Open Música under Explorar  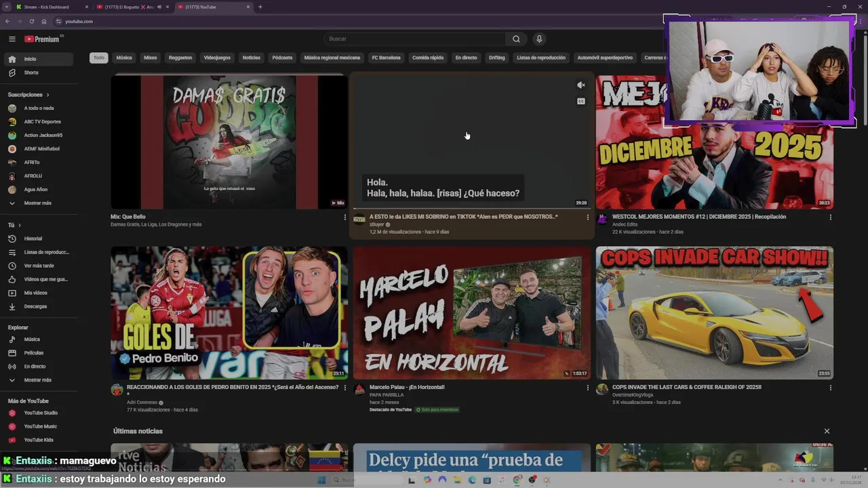tap(40, 339)
